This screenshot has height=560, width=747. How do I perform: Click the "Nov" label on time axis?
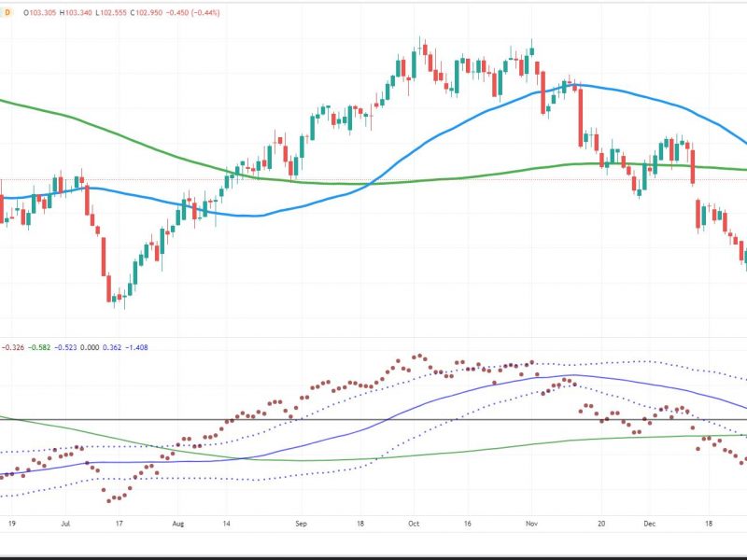[531, 524]
